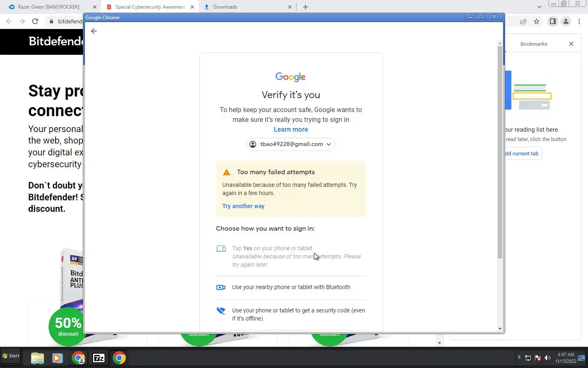This screenshot has height=368, width=588.
Task: Open File Explorer from the taskbar
Action: click(38, 358)
